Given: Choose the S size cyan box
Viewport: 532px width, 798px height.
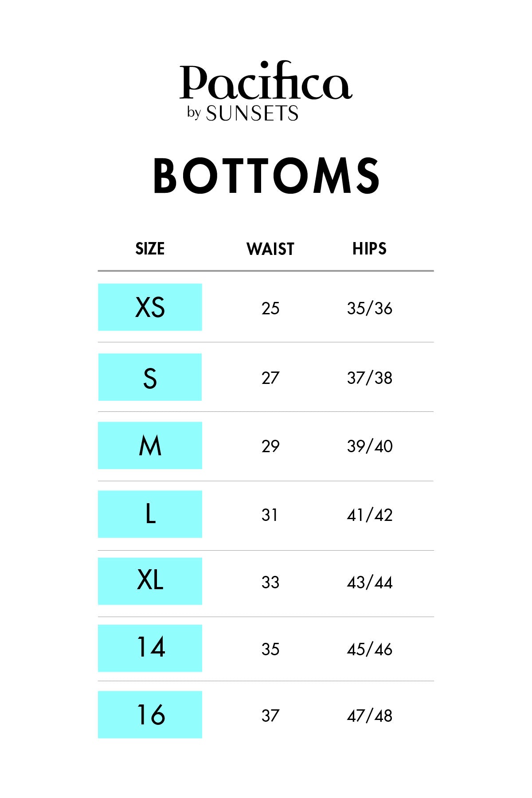Looking at the screenshot, I should pos(150,377).
